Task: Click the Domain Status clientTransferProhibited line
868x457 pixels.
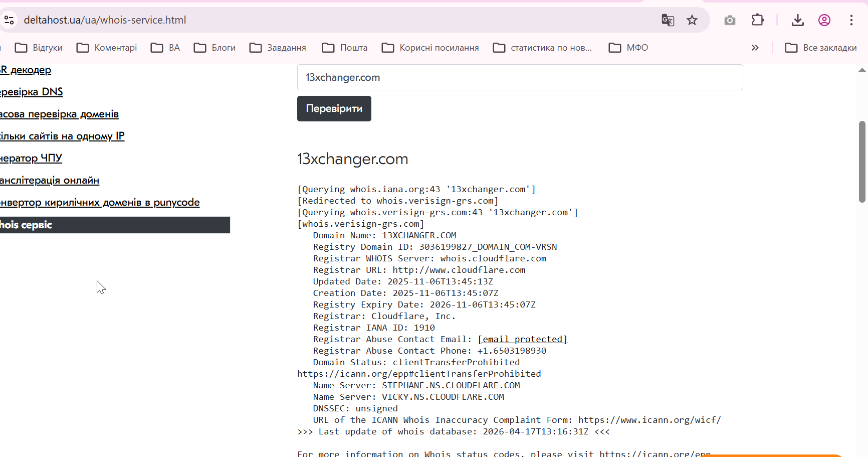Action: [x=416, y=362]
